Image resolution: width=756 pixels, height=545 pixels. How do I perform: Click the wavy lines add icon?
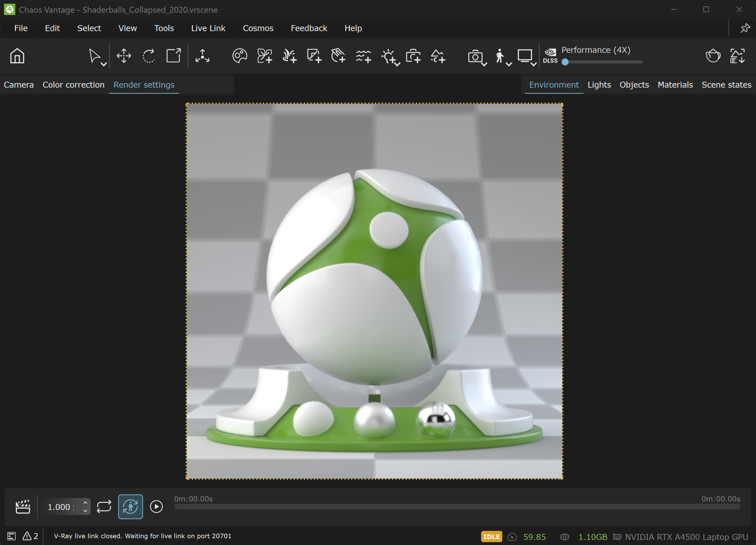click(363, 56)
